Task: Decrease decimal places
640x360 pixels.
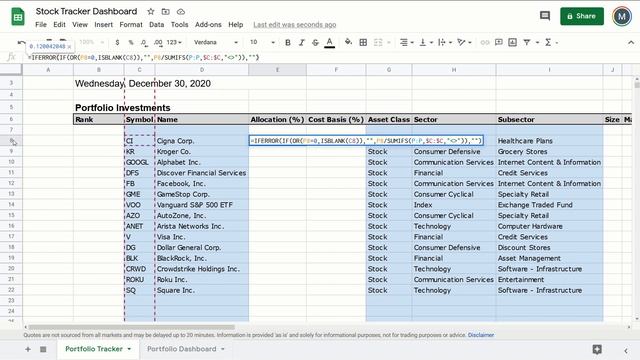Action: click(144, 42)
